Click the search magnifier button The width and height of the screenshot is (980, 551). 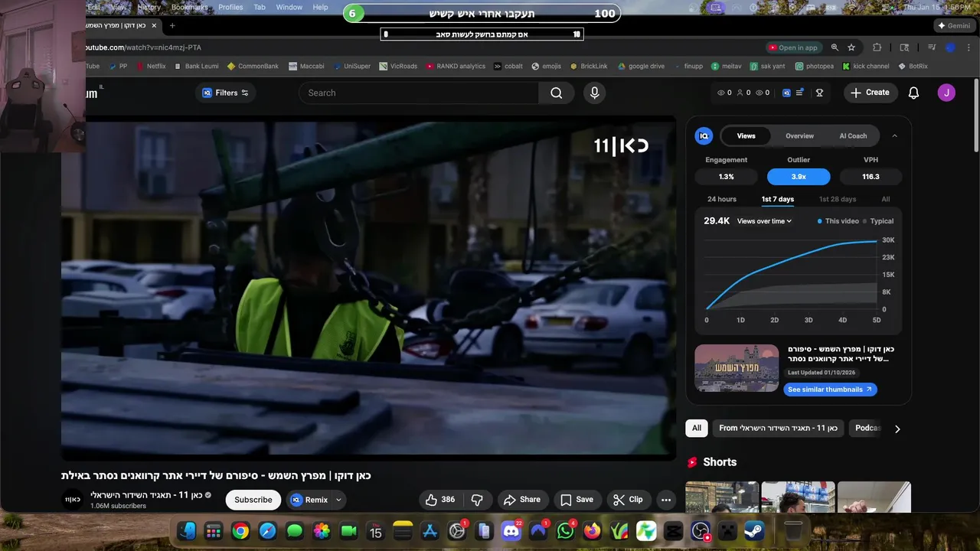click(557, 93)
